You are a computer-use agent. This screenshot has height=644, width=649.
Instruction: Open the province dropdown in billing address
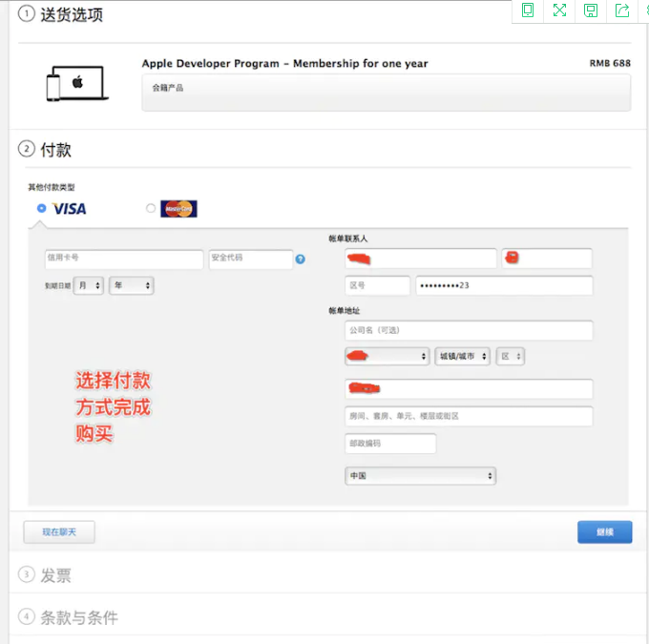pyautogui.click(x=387, y=357)
